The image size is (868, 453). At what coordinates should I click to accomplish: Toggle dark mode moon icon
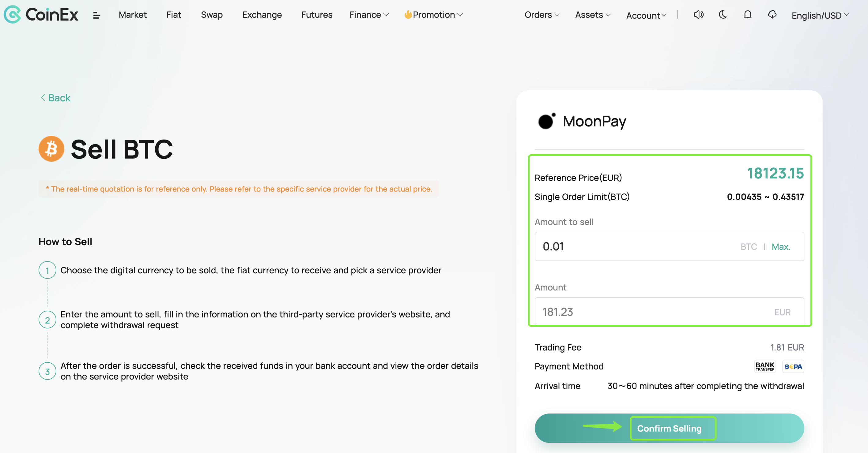tap(723, 15)
